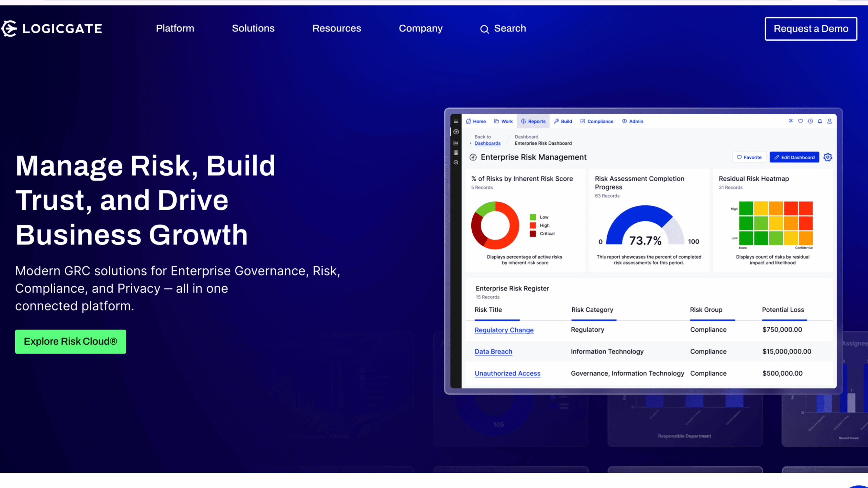The image size is (868, 488).
Task: Open the Platform dropdown menu
Action: click(175, 28)
